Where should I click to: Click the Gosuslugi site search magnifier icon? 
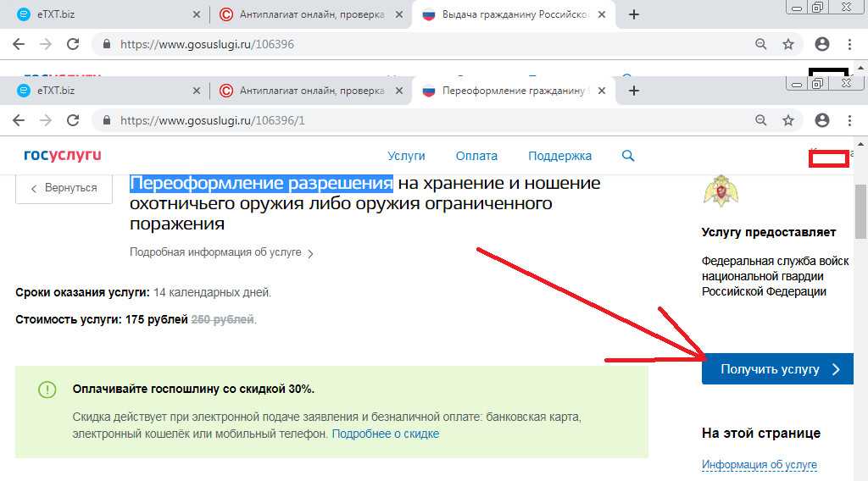pos(628,156)
